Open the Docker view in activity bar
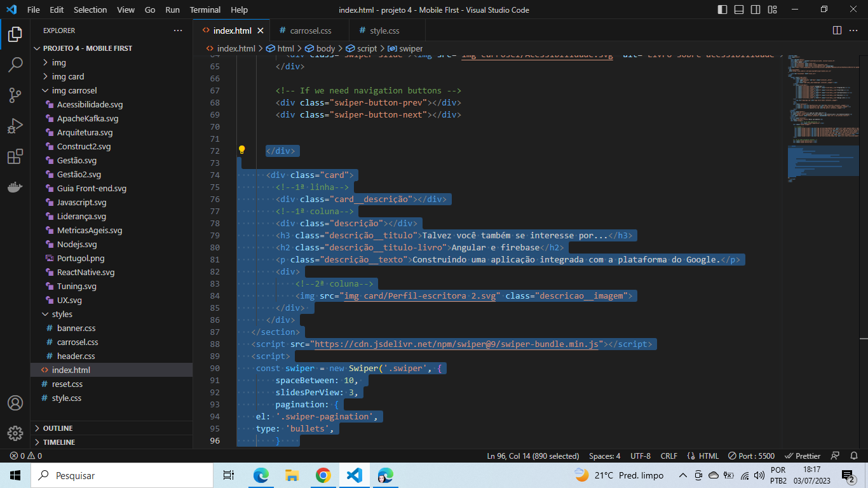Viewport: 868px width, 488px height. (15, 187)
